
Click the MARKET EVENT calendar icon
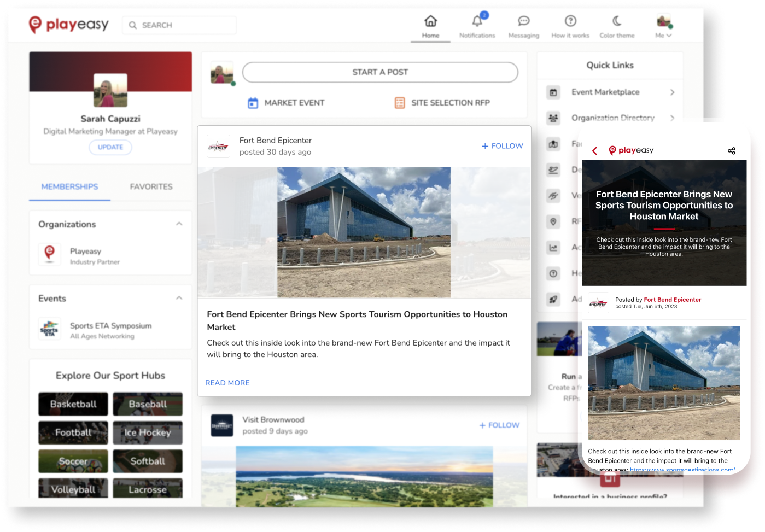(x=253, y=103)
